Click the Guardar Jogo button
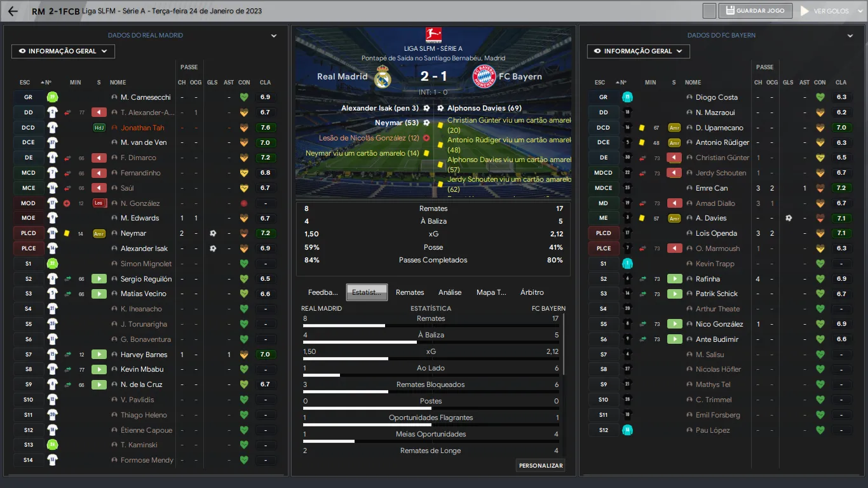 point(756,11)
